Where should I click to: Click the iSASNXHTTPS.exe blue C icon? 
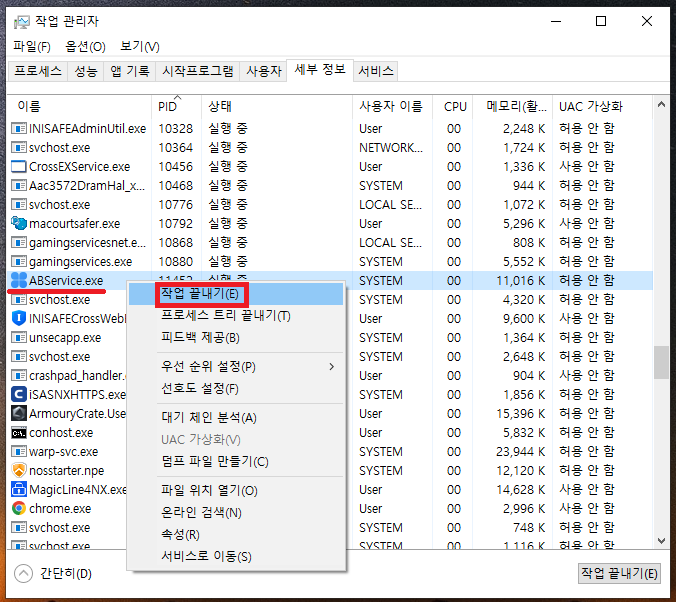click(x=19, y=394)
